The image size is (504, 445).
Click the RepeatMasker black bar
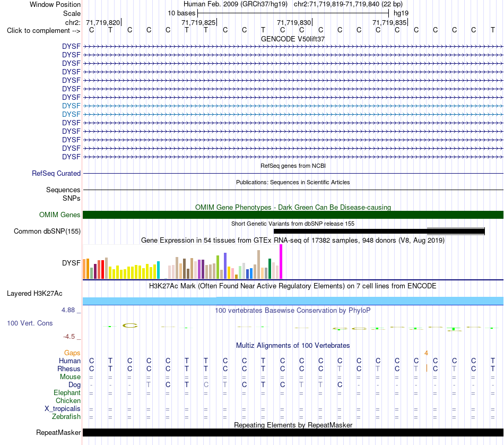(293, 432)
